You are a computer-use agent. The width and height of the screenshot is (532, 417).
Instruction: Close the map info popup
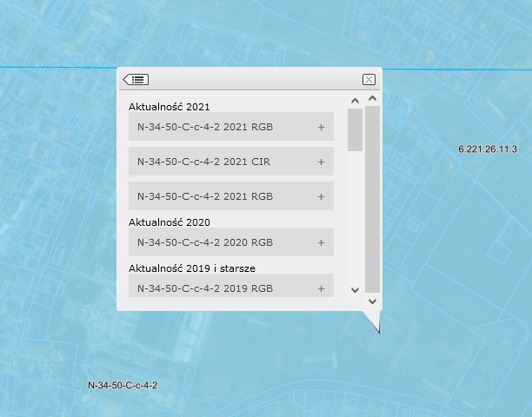point(369,80)
